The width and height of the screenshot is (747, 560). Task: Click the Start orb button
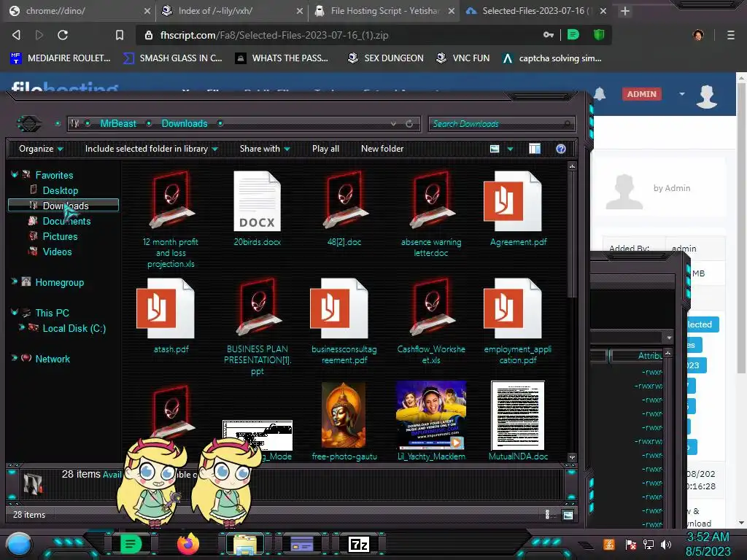click(x=19, y=545)
